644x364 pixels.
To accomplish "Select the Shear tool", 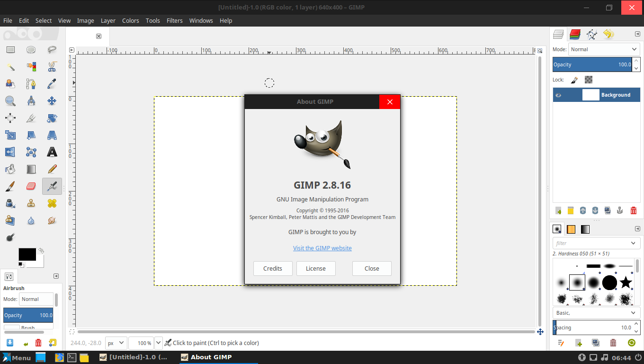I will pyautogui.click(x=31, y=135).
